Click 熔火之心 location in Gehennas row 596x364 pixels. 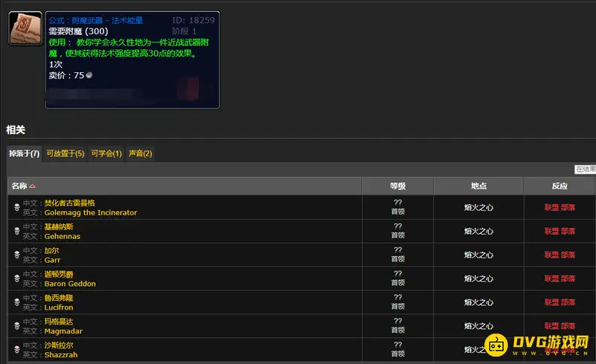click(x=478, y=231)
